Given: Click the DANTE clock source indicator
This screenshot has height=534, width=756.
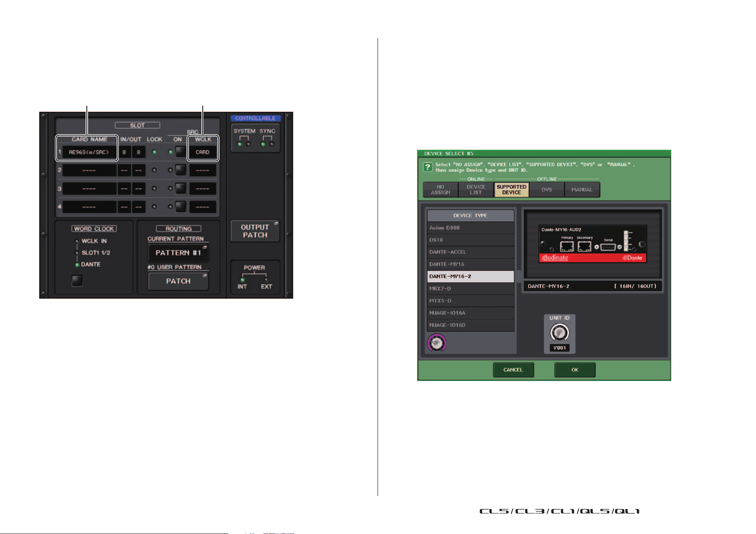Looking at the screenshot, I should coord(77,265).
